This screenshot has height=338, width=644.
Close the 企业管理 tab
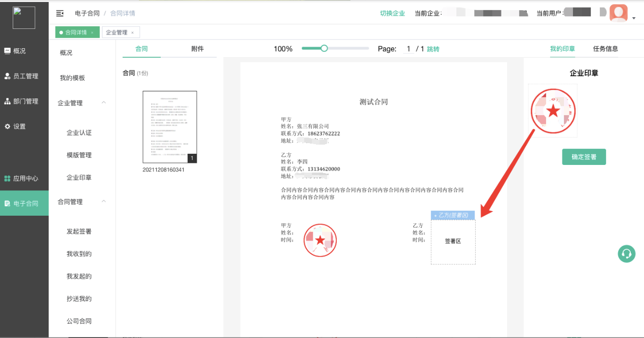point(132,32)
